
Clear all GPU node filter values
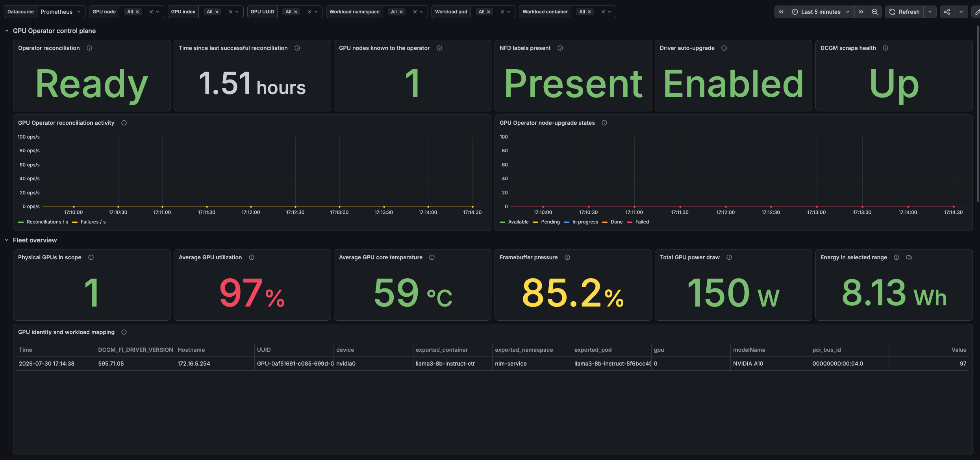[x=151, y=12]
